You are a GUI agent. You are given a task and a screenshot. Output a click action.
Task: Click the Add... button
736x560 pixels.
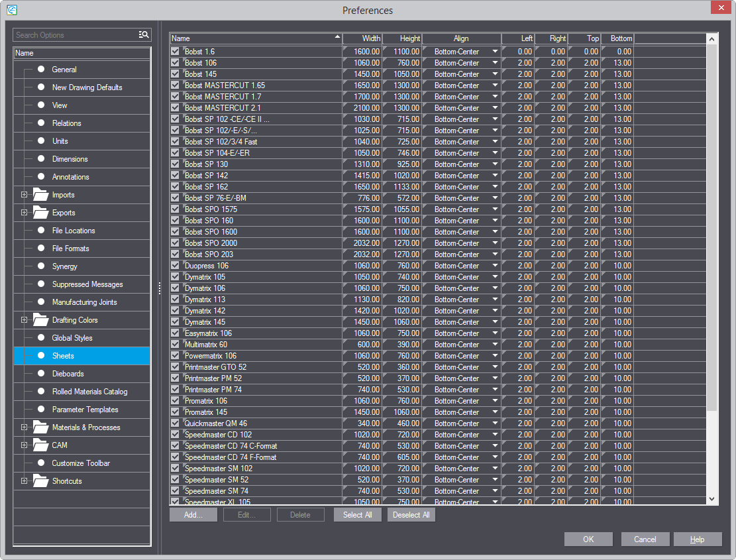[193, 515]
